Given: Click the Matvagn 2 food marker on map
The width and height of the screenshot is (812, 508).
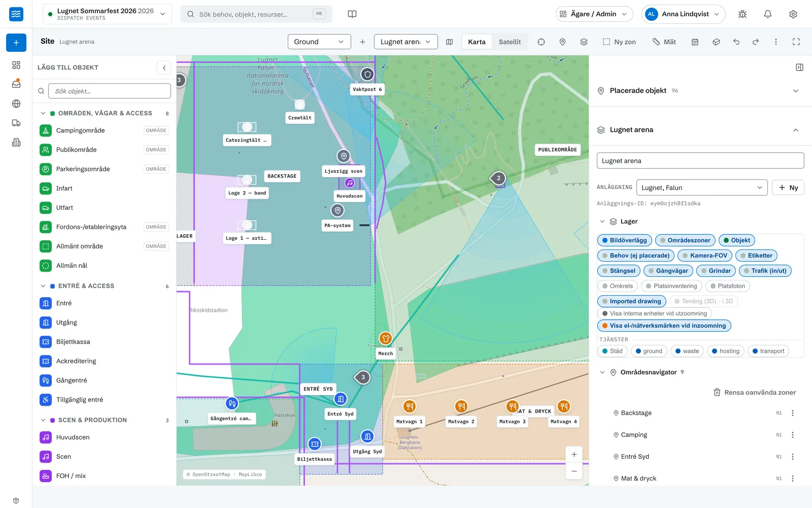Looking at the screenshot, I should [461, 406].
